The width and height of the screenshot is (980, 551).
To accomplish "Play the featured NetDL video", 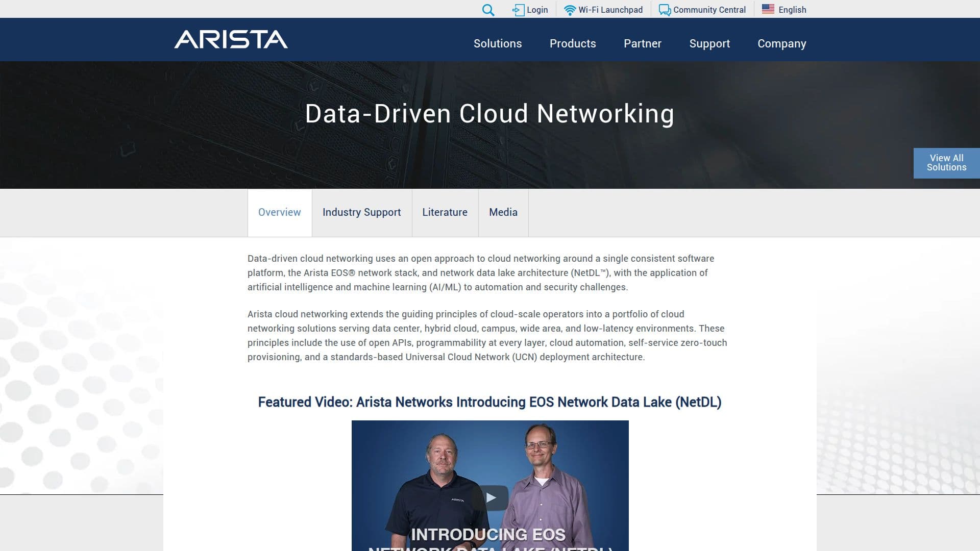I will click(490, 497).
